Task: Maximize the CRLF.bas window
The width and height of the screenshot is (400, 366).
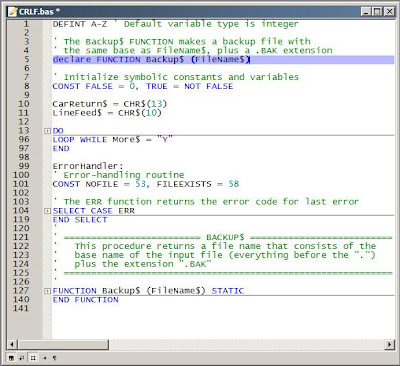Action: pos(377,12)
